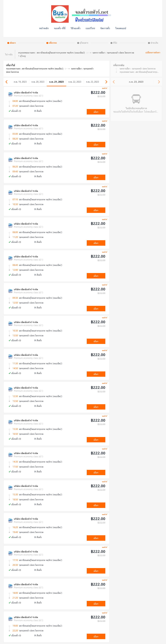Viewport: 166px width, 644px height.
Task: Click เปลี่ยนการค้นหา link
Action: click(153, 53)
